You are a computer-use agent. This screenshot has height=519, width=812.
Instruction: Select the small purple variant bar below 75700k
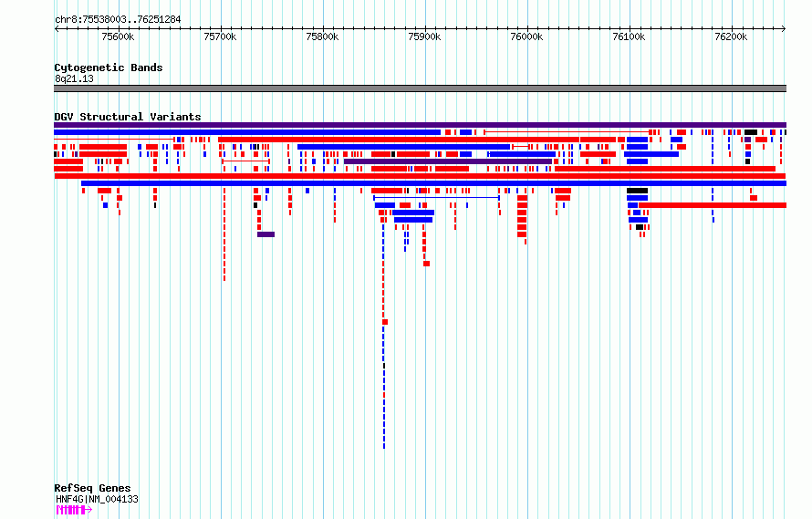[265, 234]
